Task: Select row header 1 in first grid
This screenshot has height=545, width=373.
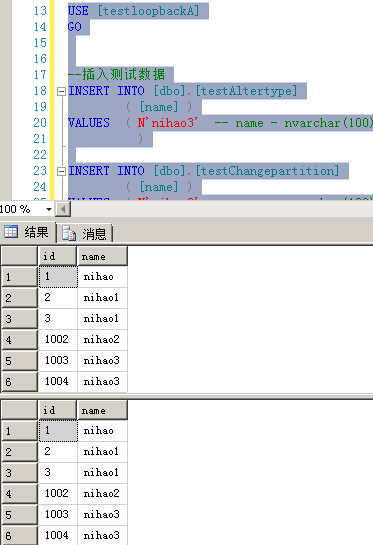Action: 19,277
